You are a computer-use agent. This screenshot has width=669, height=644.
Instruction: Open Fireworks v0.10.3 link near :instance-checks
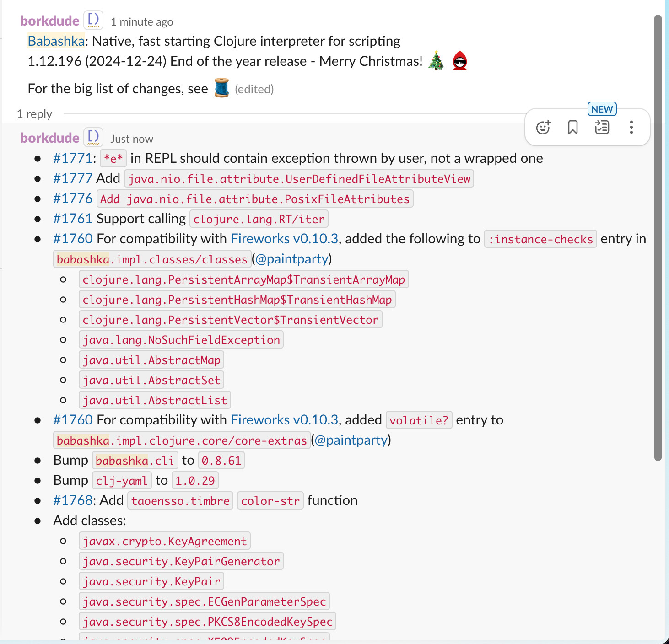coord(285,239)
